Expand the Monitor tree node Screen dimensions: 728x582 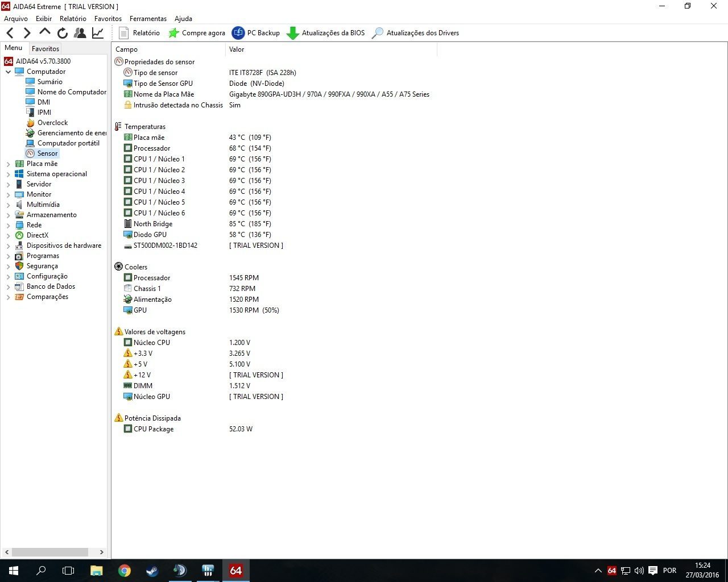point(8,194)
